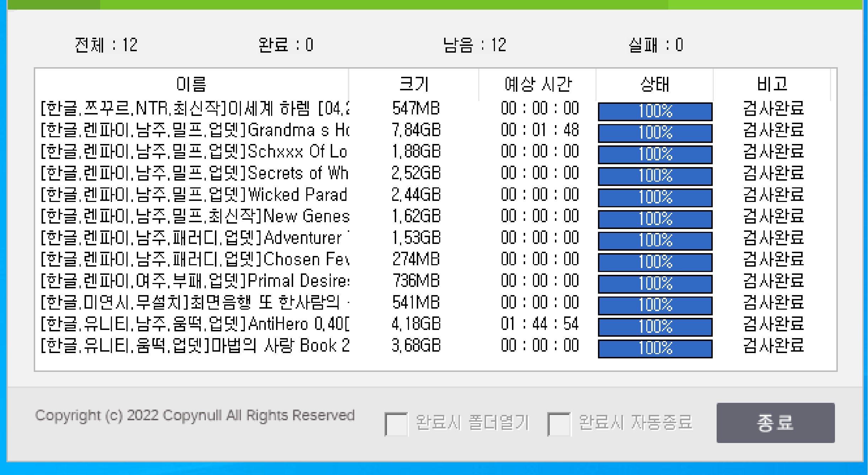Click the 100% progress bar of the AntiHero row
The height and width of the screenshot is (475, 868).
(x=655, y=327)
